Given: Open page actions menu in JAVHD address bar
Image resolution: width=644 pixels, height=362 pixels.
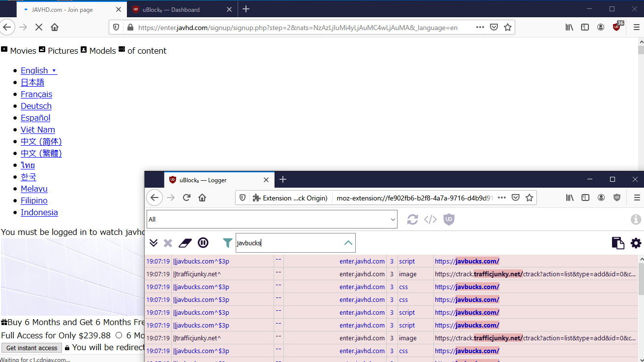Looking at the screenshot, I should point(480,28).
